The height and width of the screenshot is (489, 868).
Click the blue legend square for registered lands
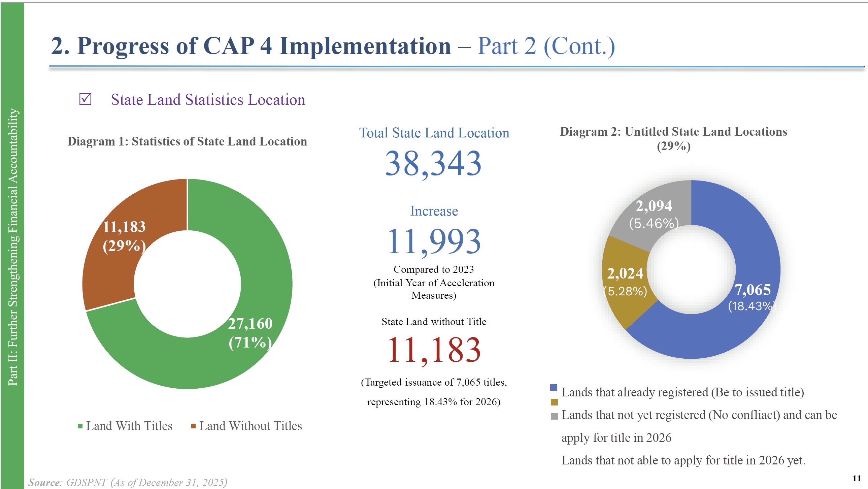pyautogui.click(x=554, y=388)
